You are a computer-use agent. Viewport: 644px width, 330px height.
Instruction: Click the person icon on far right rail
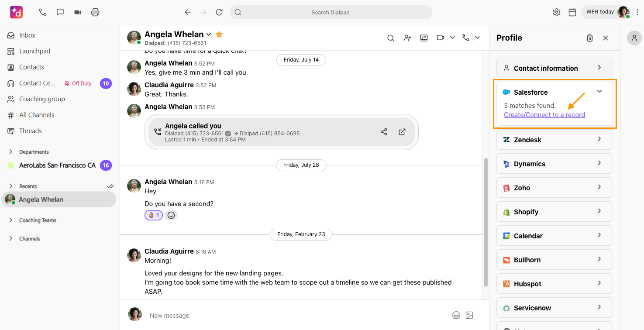pyautogui.click(x=634, y=38)
